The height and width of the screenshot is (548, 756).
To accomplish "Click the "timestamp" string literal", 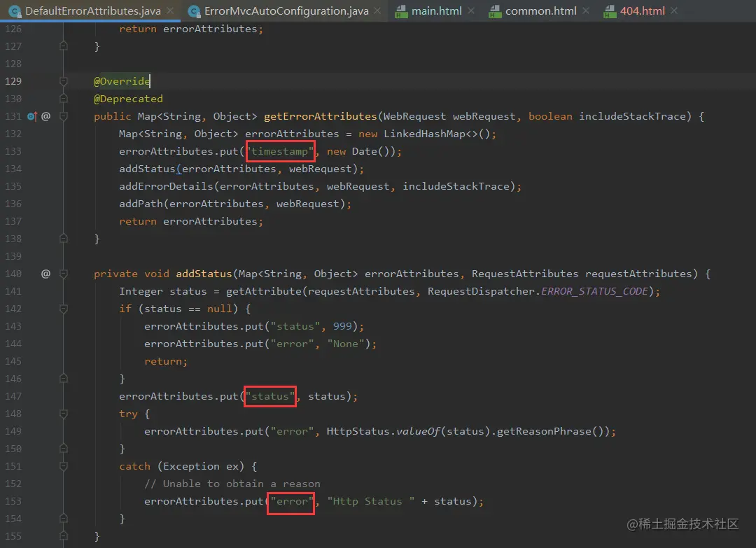I will (x=280, y=151).
